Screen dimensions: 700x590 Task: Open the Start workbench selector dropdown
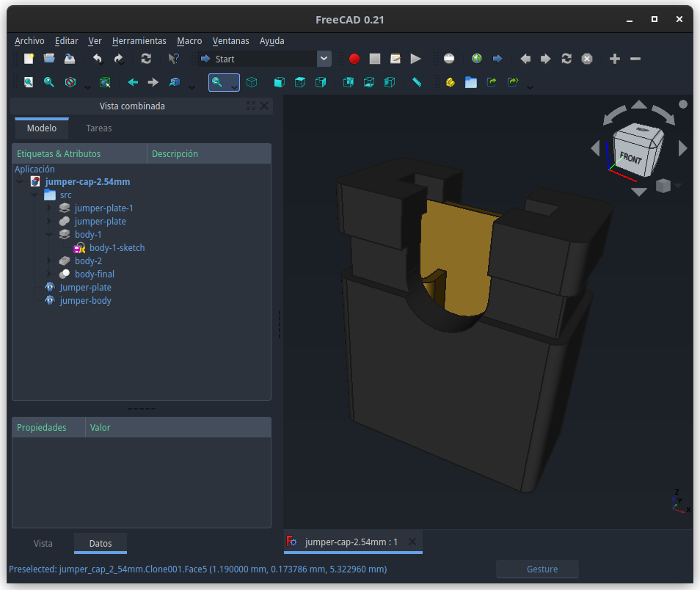[x=324, y=59]
